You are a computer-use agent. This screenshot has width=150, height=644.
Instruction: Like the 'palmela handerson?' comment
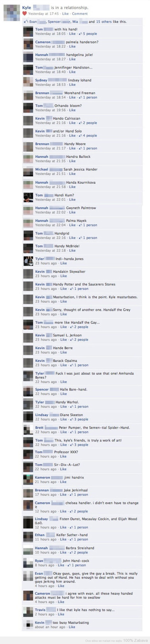72,46
